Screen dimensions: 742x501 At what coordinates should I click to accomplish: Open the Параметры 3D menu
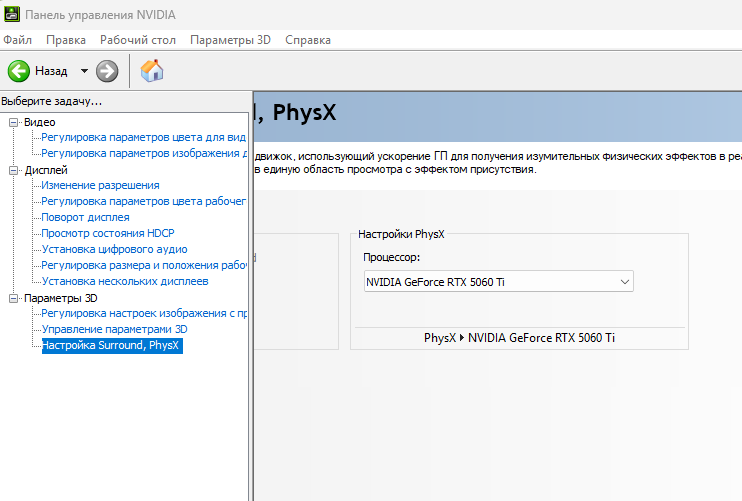(x=230, y=40)
